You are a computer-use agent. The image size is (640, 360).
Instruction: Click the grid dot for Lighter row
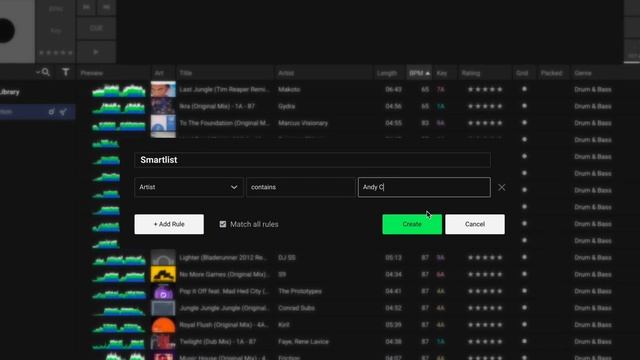(x=524, y=257)
